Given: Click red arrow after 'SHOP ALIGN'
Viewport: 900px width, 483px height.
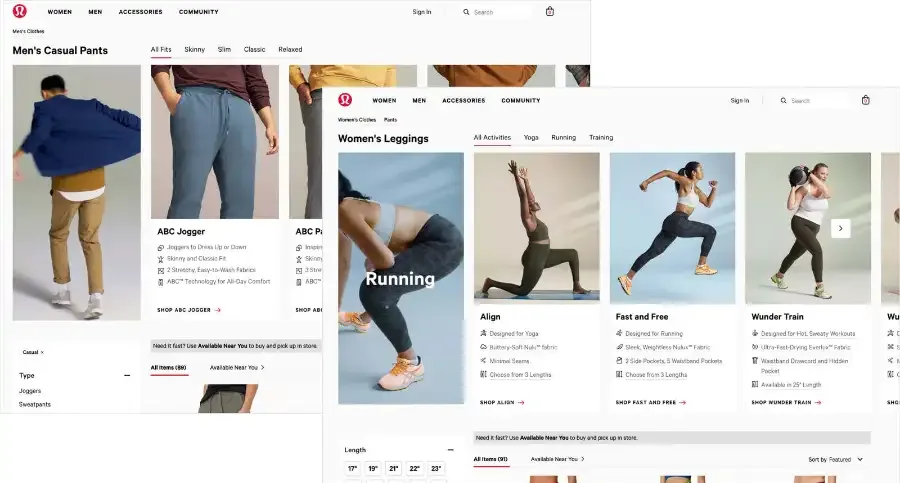Looking at the screenshot, I should pyautogui.click(x=521, y=403).
